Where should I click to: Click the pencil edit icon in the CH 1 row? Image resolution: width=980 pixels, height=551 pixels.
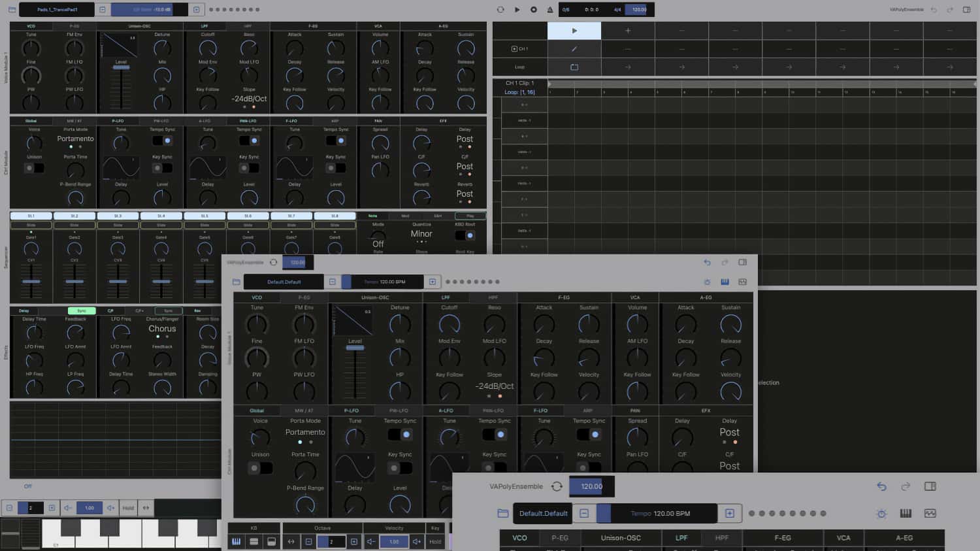click(574, 49)
